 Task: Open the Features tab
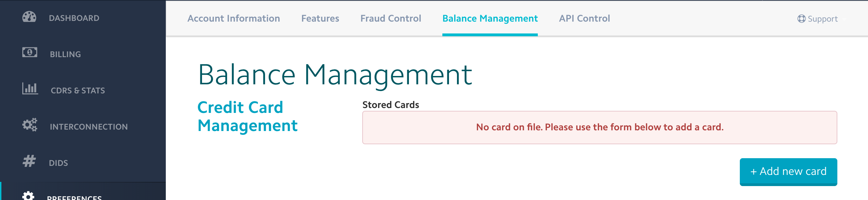pos(320,18)
